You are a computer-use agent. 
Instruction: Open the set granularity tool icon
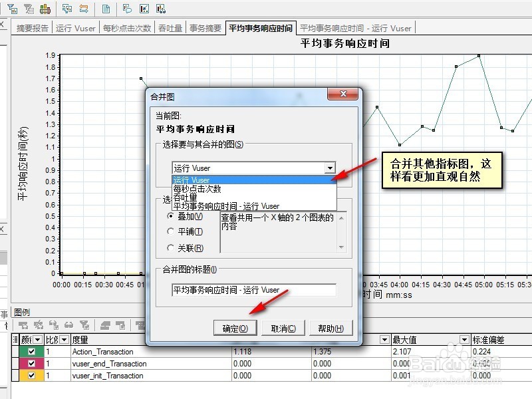pos(45,9)
